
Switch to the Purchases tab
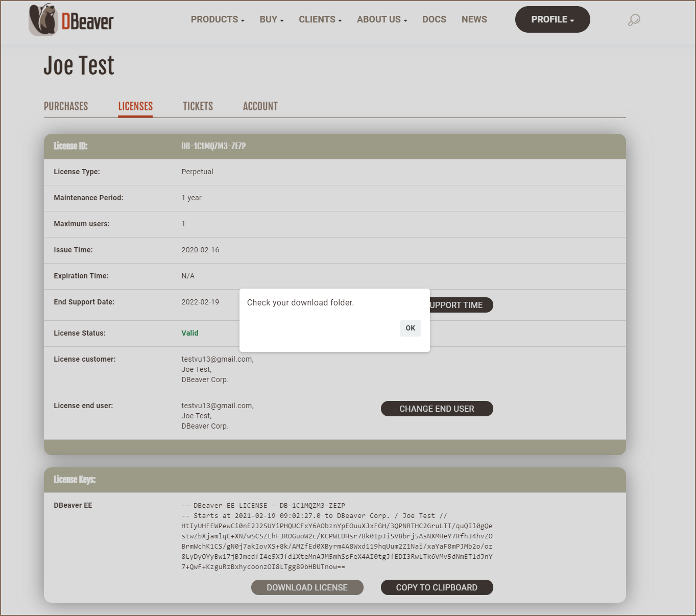[x=66, y=106]
